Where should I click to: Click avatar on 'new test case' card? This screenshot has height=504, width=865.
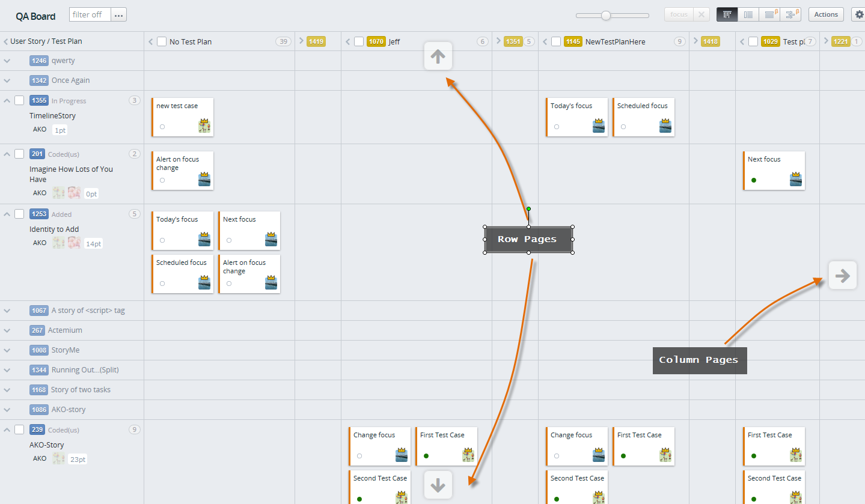click(204, 126)
